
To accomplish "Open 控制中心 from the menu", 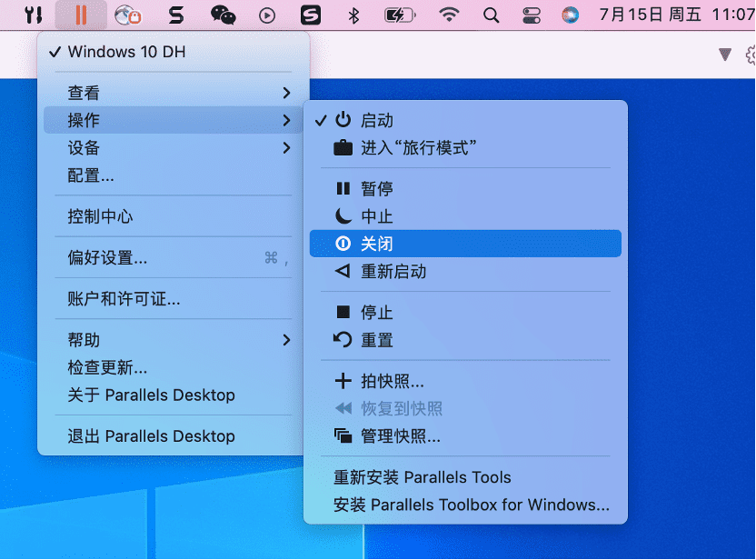I will point(100,216).
